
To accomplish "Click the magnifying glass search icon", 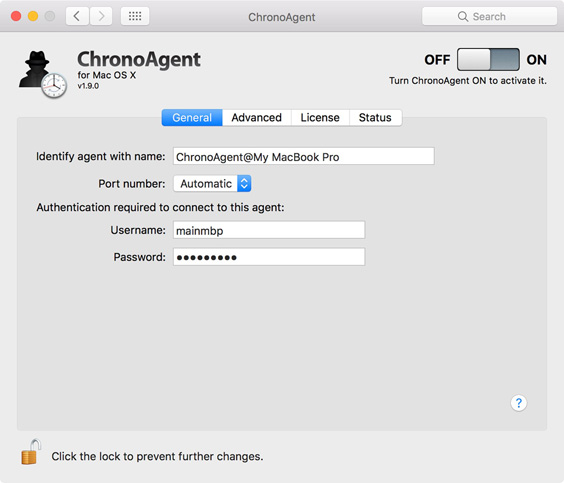I will [463, 17].
